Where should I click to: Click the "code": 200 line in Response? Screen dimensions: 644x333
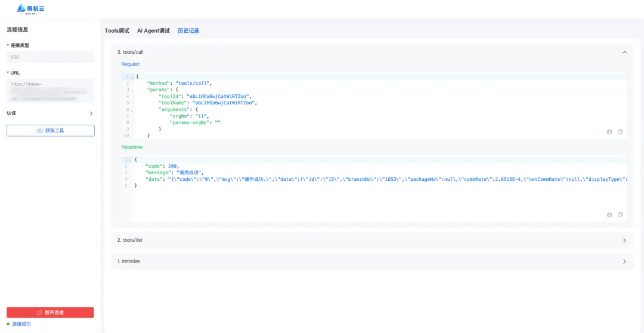coord(162,166)
